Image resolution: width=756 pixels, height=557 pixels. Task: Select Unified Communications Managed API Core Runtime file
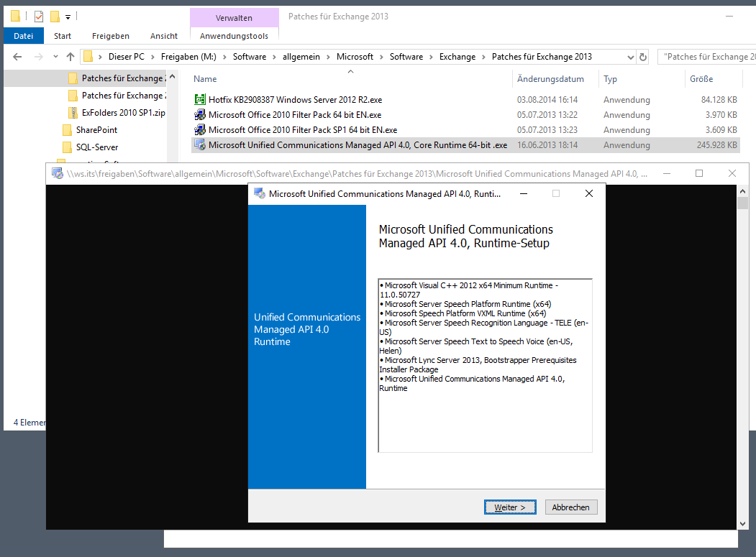(357, 145)
